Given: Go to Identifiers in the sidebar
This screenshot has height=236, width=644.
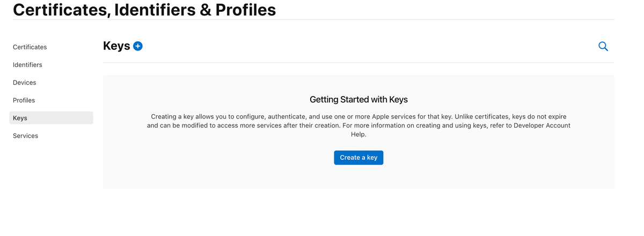Looking at the screenshot, I should click(27, 65).
